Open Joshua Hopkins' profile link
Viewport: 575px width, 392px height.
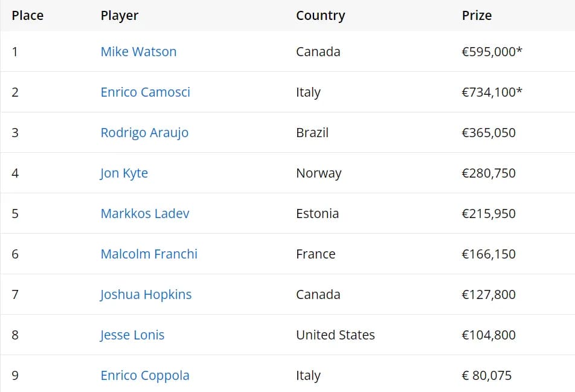point(146,295)
